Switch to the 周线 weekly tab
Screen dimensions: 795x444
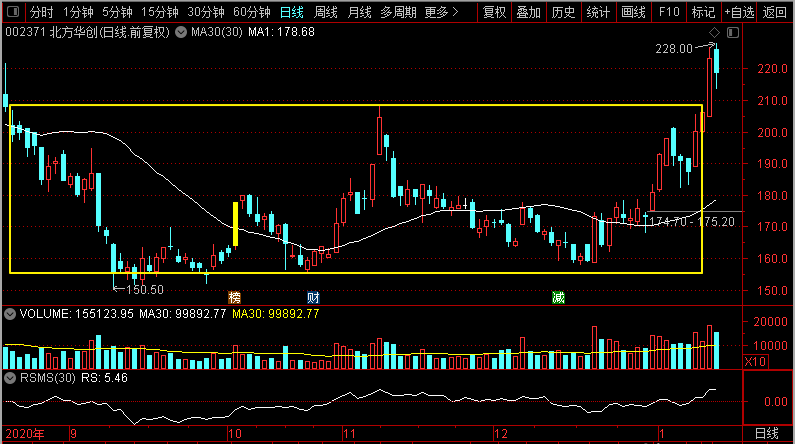pyautogui.click(x=326, y=13)
